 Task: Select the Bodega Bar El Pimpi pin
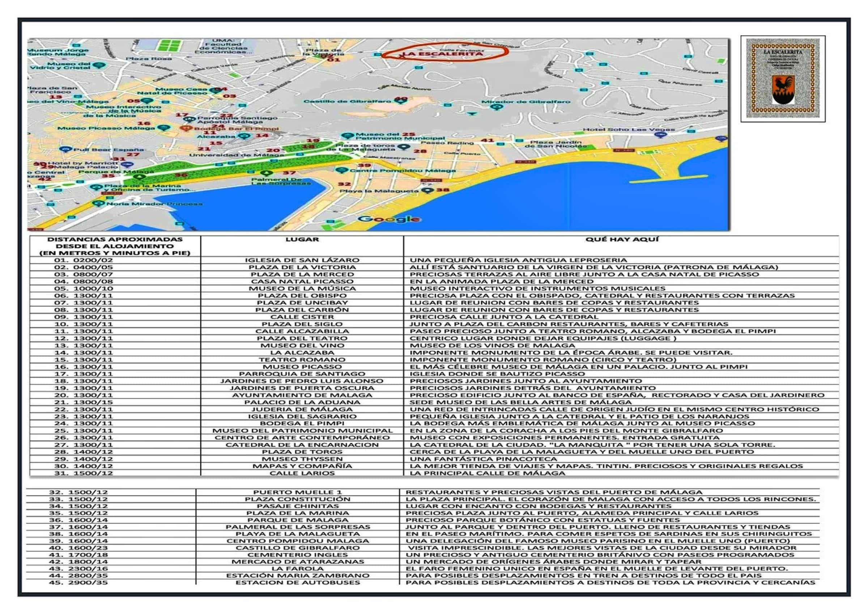click(x=186, y=128)
